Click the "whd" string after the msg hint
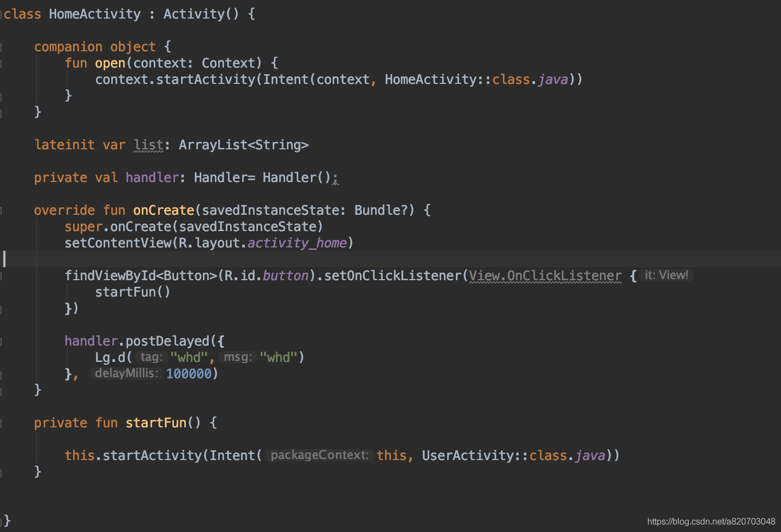 coord(279,358)
